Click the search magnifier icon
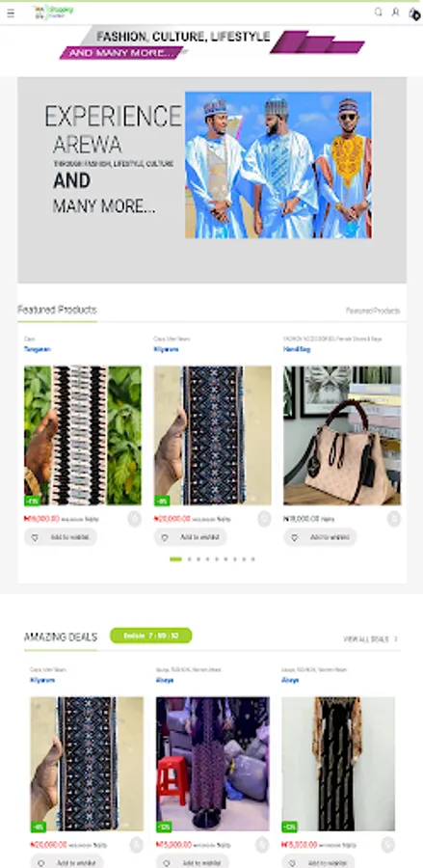The height and width of the screenshot is (868, 423). click(x=379, y=13)
